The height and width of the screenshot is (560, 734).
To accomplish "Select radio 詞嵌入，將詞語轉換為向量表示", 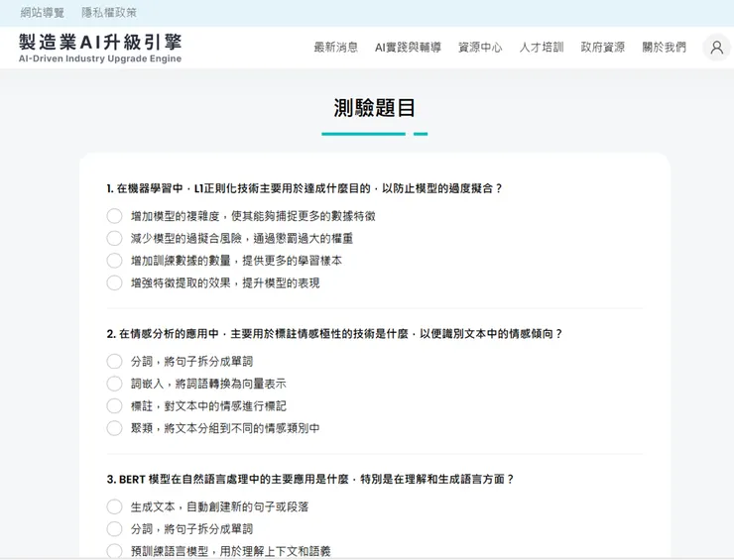I will (114, 384).
